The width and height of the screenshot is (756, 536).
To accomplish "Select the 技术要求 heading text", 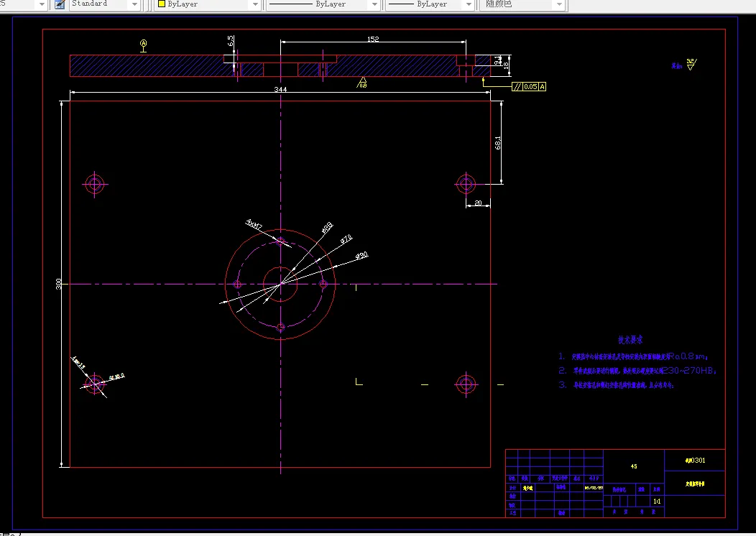I will (630, 340).
